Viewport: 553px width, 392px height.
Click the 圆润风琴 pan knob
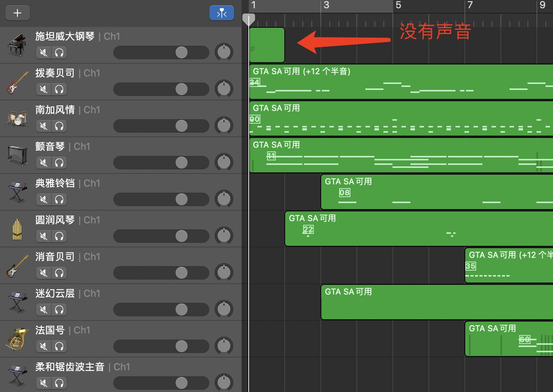224,236
